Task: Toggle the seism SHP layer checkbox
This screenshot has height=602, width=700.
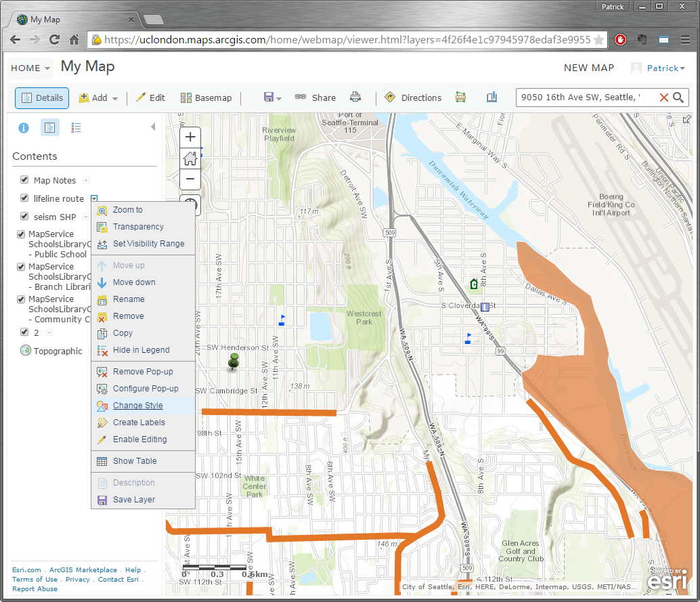Action: point(24,217)
